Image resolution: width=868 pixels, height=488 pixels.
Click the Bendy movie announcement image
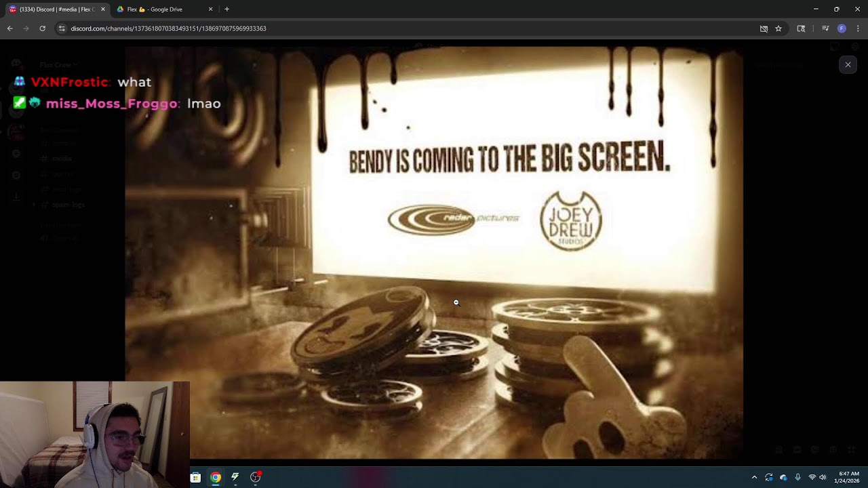(x=434, y=252)
